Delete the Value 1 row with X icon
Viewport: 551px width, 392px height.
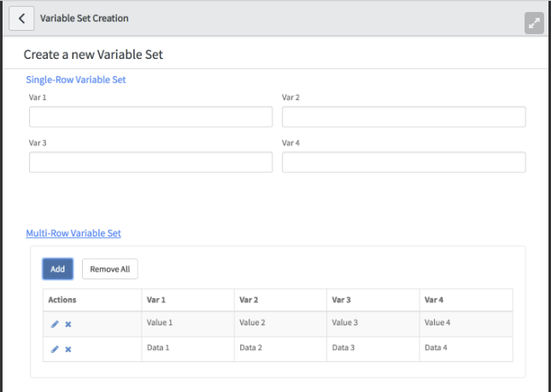68,325
